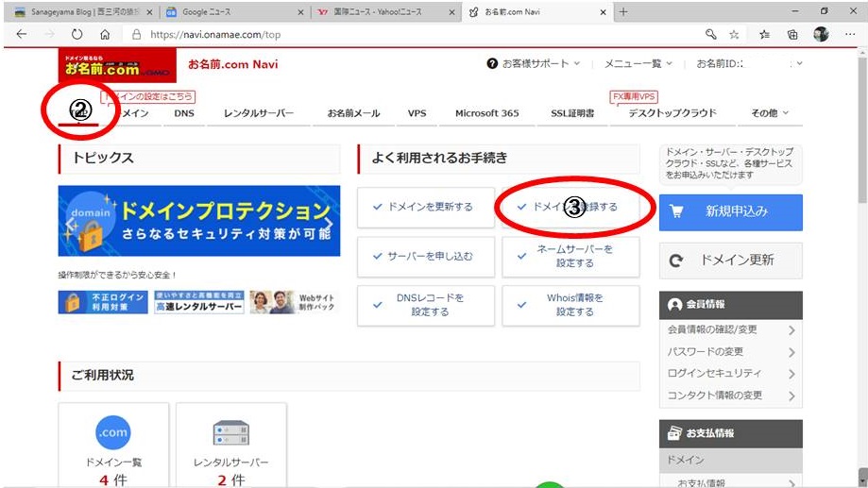
Task: Open コンタクト情報の変更 link
Action: point(731,395)
